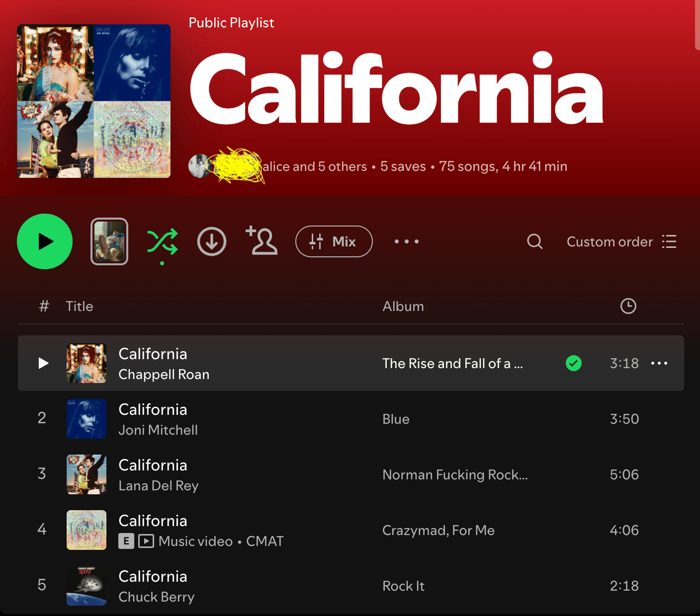Click the Album column header
This screenshot has height=616, width=700.
[403, 307]
